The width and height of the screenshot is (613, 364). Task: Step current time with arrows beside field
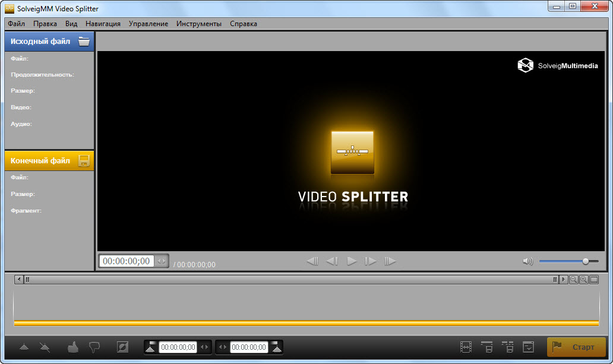(162, 261)
